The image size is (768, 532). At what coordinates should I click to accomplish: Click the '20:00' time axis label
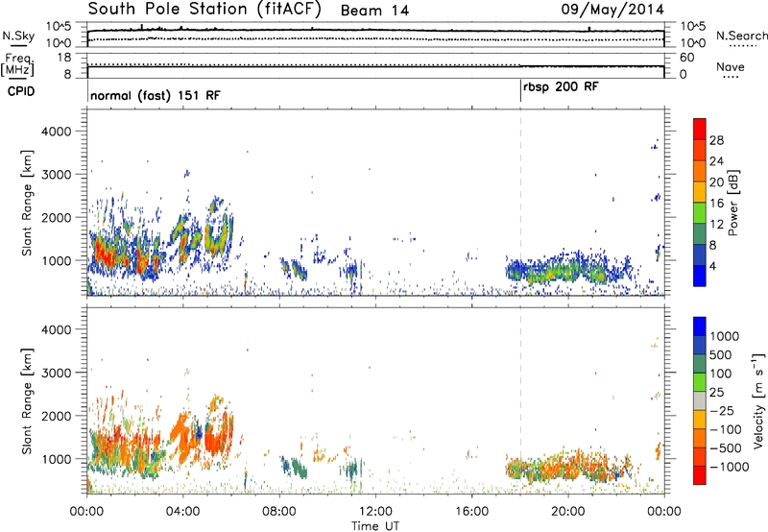[x=568, y=512]
